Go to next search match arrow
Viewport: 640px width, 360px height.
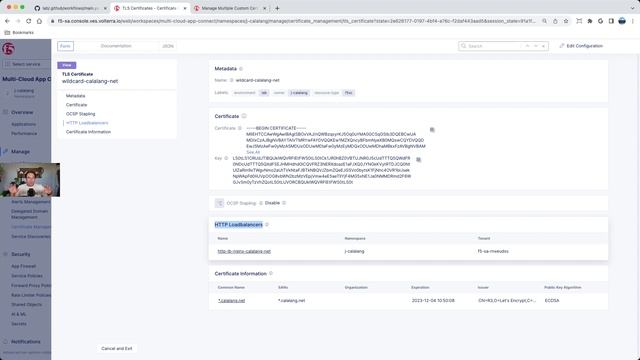(x=536, y=46)
